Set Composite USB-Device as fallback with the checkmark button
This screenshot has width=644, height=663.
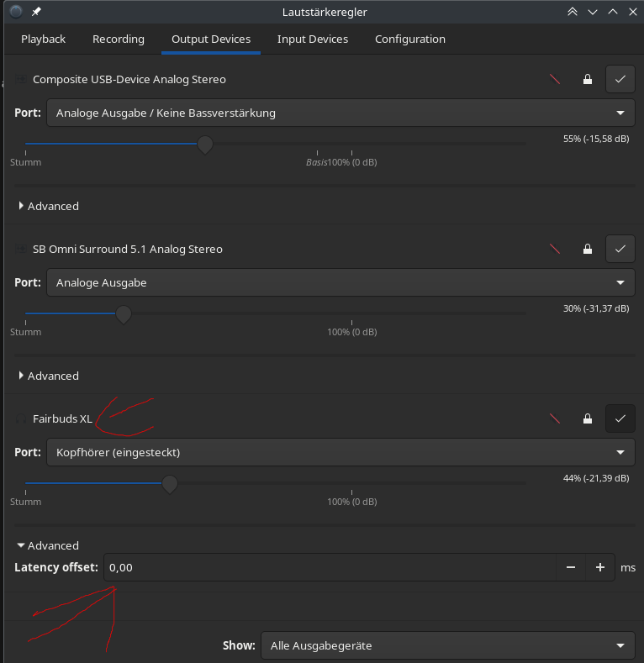[620, 79]
